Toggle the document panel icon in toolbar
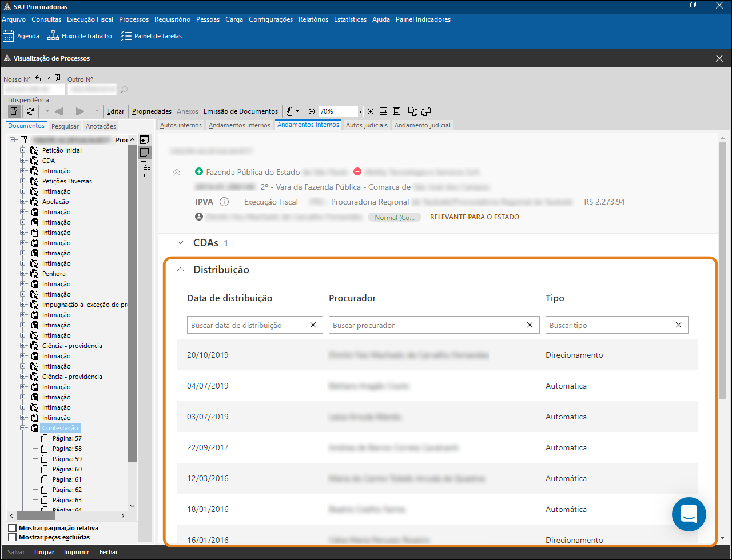The image size is (732, 560). [14, 111]
